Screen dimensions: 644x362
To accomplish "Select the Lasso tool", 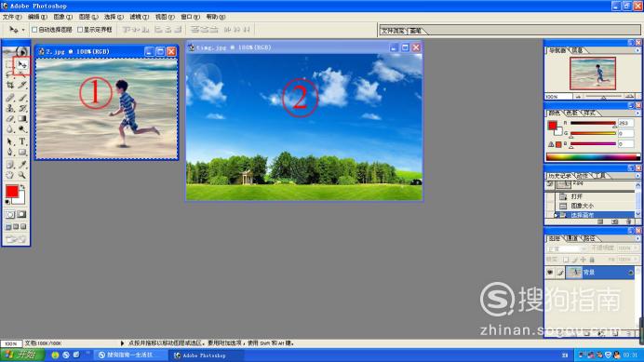I will tap(10, 74).
